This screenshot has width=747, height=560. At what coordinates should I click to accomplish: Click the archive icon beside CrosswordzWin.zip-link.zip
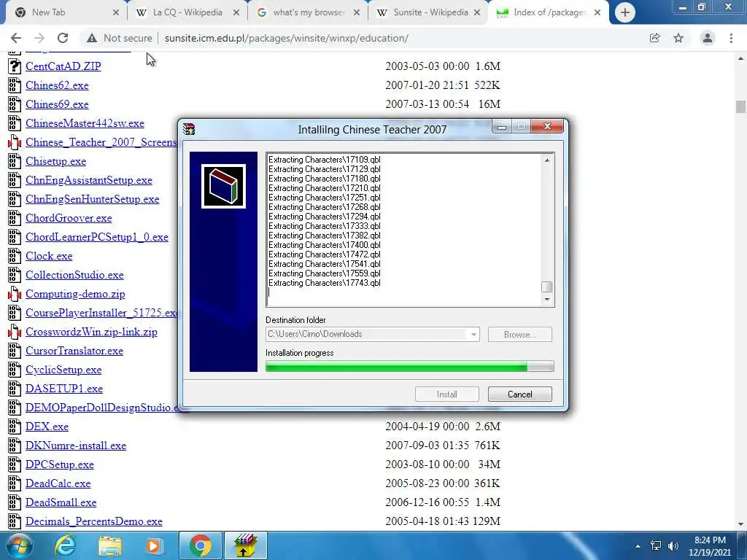(15, 332)
